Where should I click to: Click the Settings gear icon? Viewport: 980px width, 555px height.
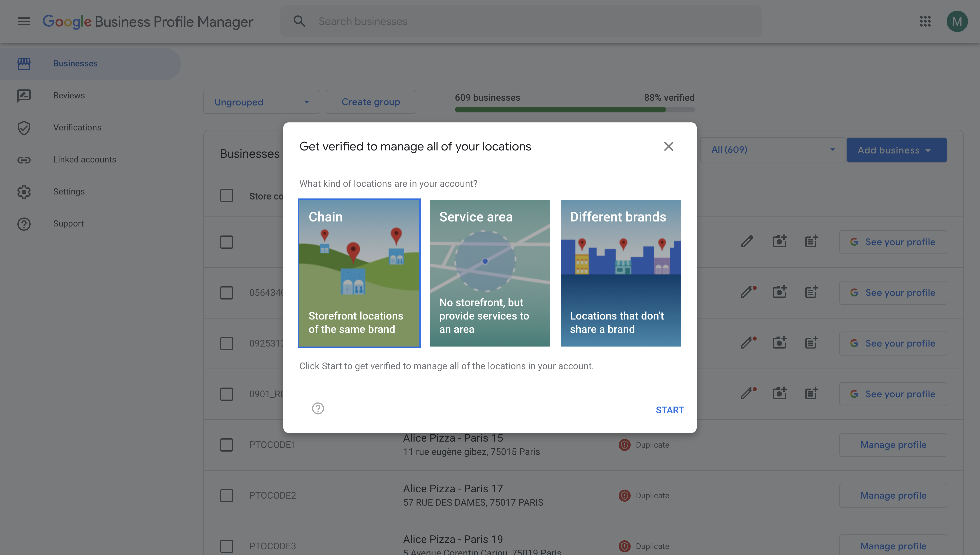(x=24, y=192)
